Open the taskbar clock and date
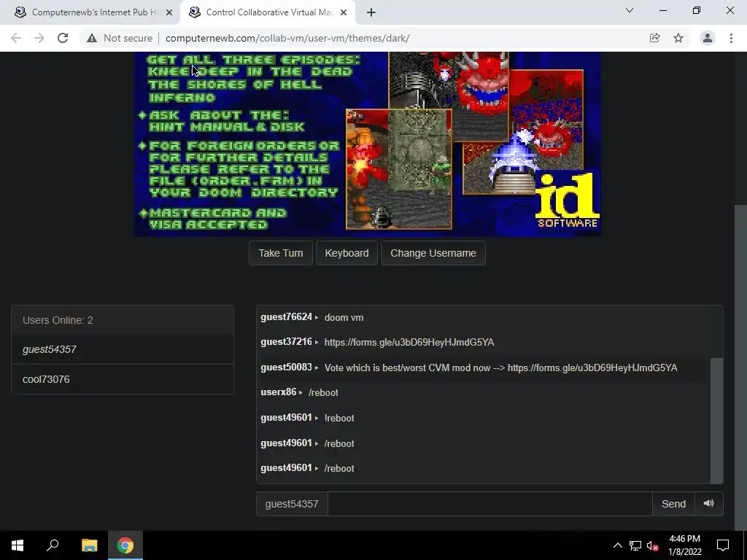Viewport: 747px width, 560px height. coord(684,545)
